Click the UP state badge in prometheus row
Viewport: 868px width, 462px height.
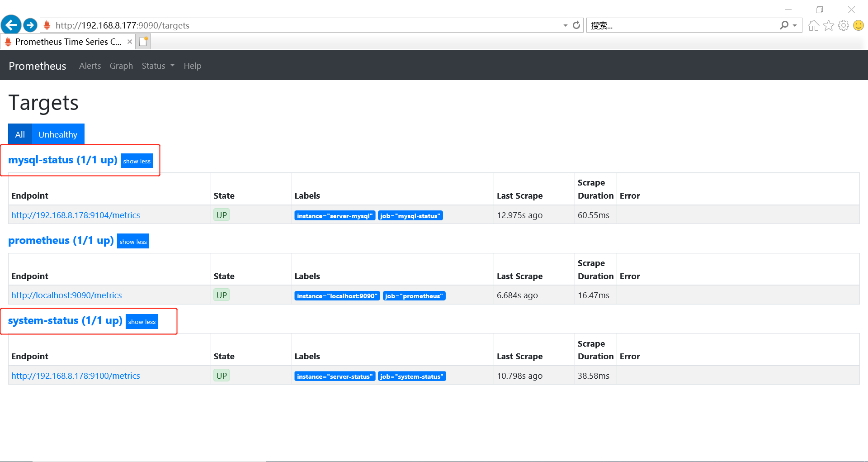coord(222,295)
